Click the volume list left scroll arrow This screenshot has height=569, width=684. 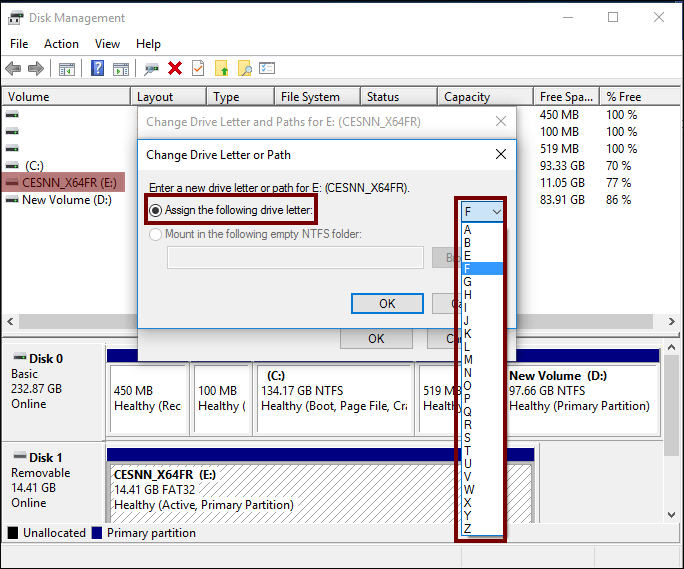(10, 322)
